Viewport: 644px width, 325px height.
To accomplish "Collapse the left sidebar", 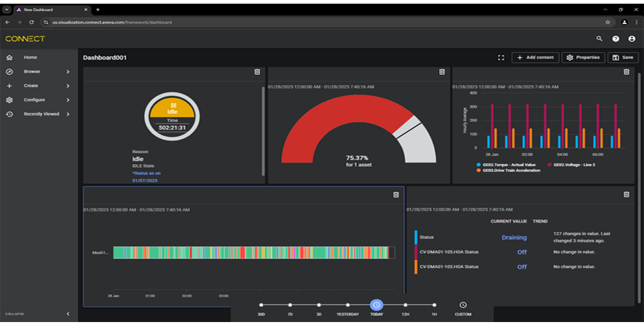I will 68,314.
